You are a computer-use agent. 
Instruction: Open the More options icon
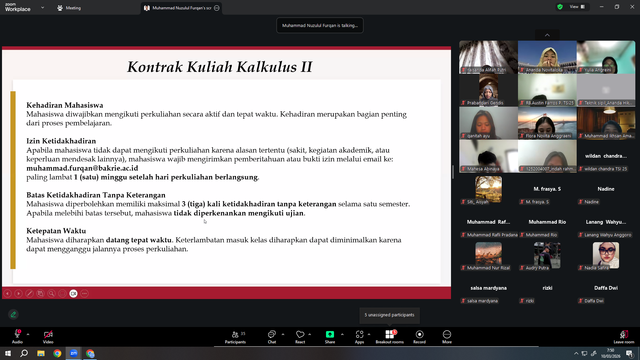click(447, 334)
